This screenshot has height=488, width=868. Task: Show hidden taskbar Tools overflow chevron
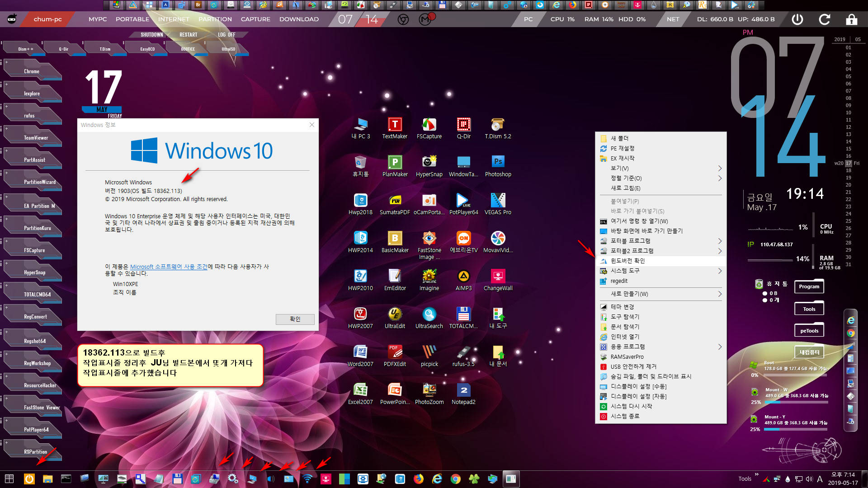point(757,474)
